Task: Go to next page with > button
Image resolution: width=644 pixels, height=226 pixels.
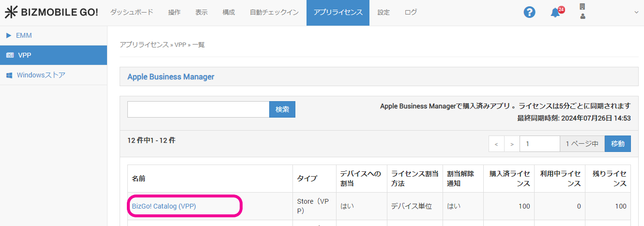Action: point(512,144)
